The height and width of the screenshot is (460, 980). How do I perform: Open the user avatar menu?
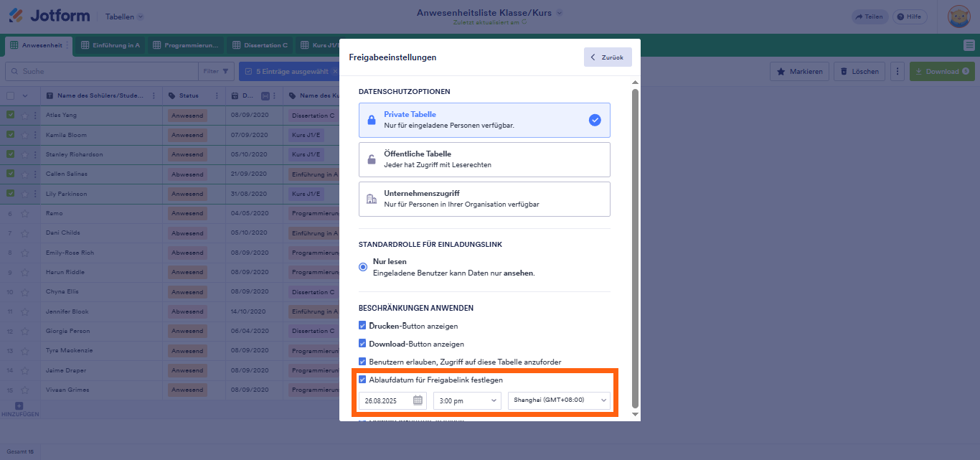959,17
